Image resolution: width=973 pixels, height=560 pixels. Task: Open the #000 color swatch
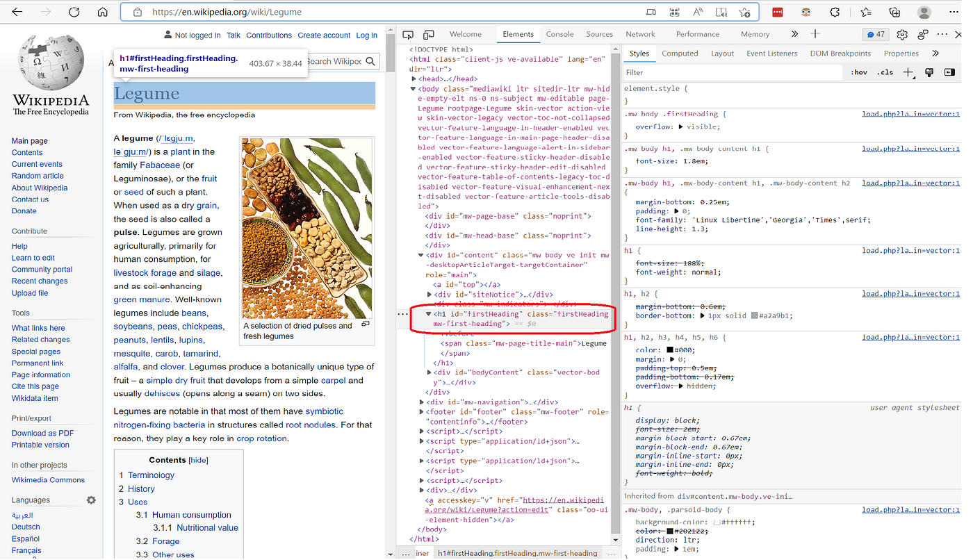[670, 349]
